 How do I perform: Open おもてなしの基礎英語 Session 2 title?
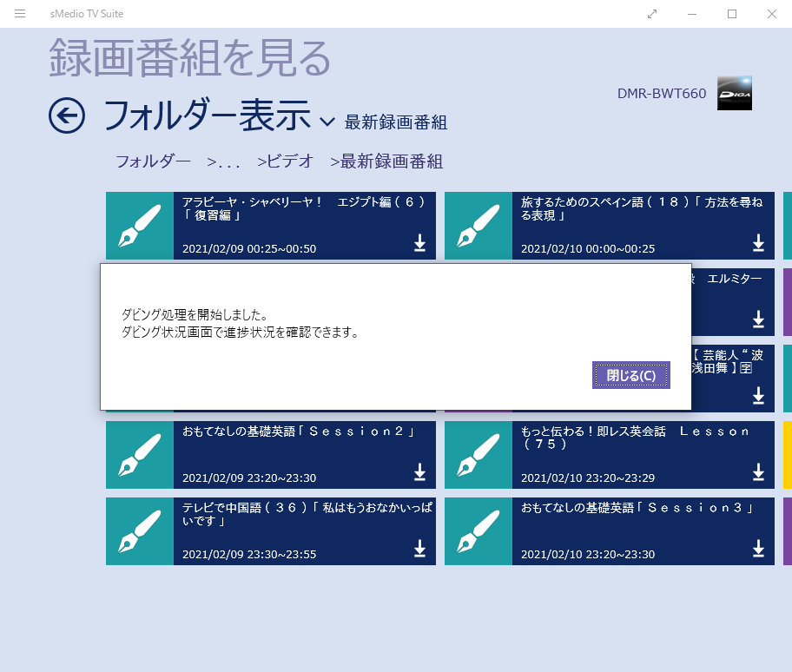click(297, 432)
